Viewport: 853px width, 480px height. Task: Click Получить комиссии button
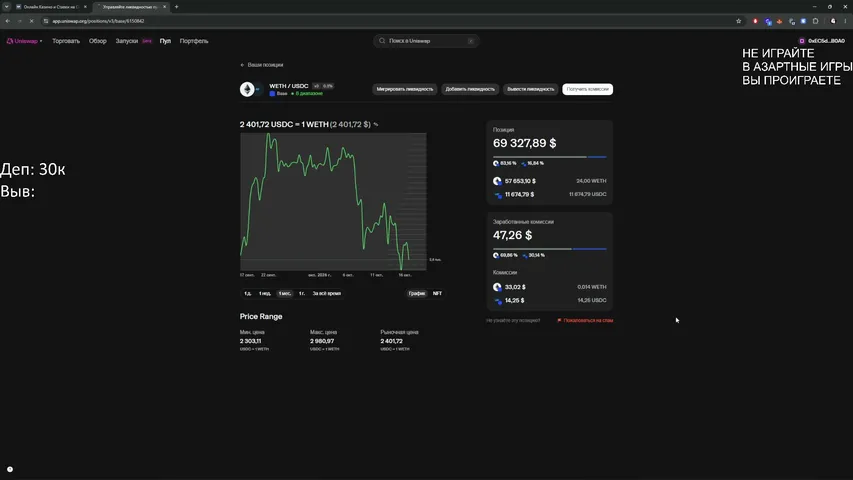pos(588,89)
